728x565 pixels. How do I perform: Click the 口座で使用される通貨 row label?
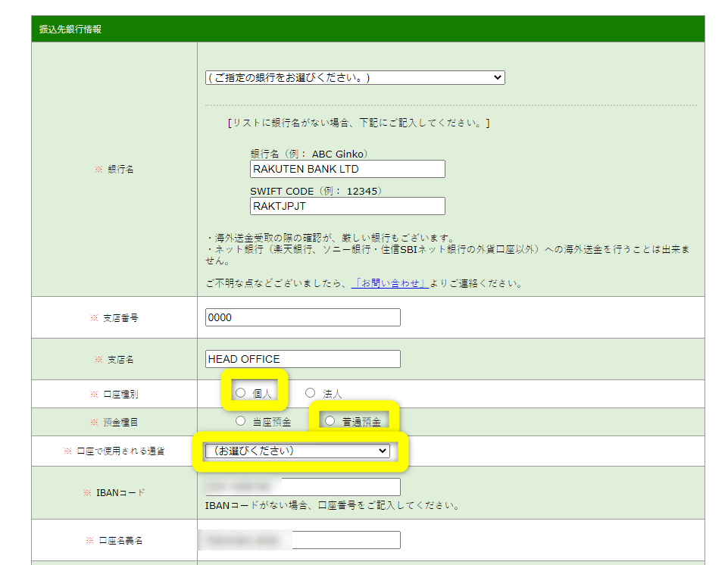120,451
